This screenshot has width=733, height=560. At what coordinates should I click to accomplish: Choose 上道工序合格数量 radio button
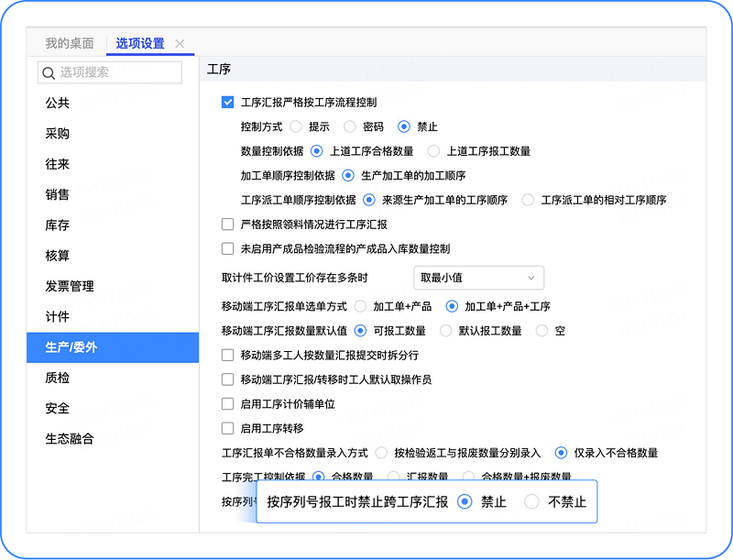(x=316, y=151)
